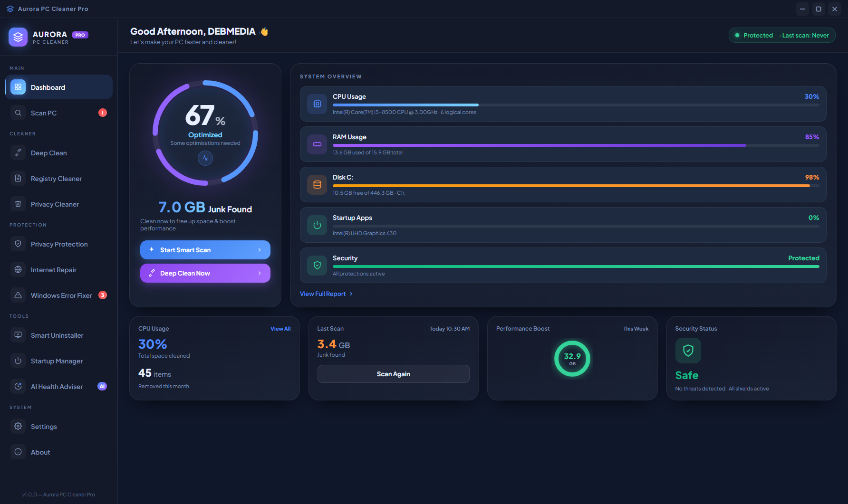Click the Startup Apps power icon
848x504 pixels.
point(317,225)
